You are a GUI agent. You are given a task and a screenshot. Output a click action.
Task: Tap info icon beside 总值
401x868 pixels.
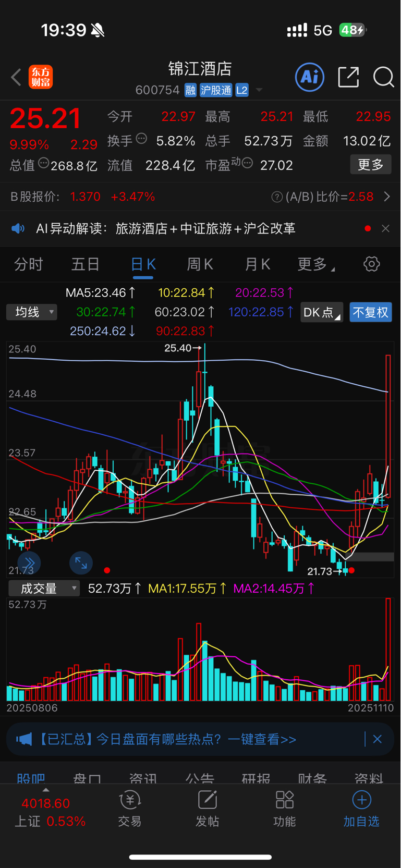44,163
